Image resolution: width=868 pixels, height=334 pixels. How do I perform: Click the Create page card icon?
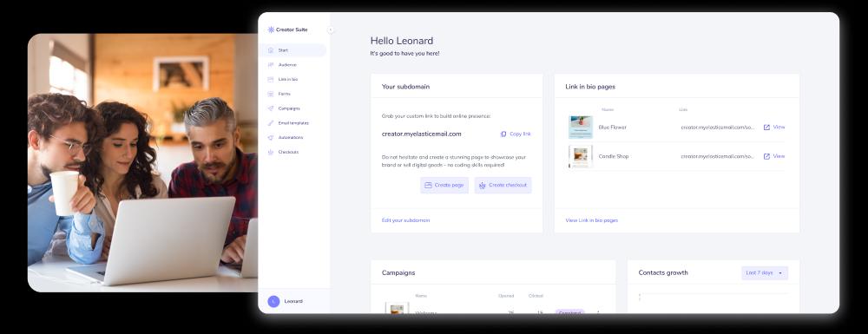(428, 186)
